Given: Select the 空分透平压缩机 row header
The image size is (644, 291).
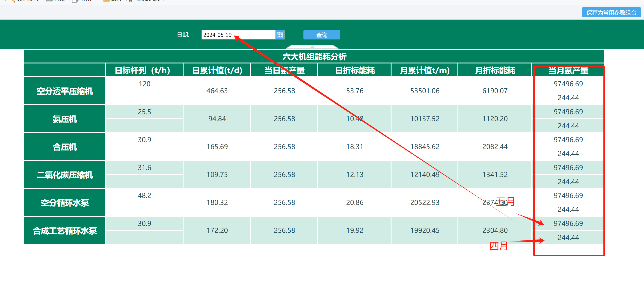Looking at the screenshot, I should [x=65, y=91].
